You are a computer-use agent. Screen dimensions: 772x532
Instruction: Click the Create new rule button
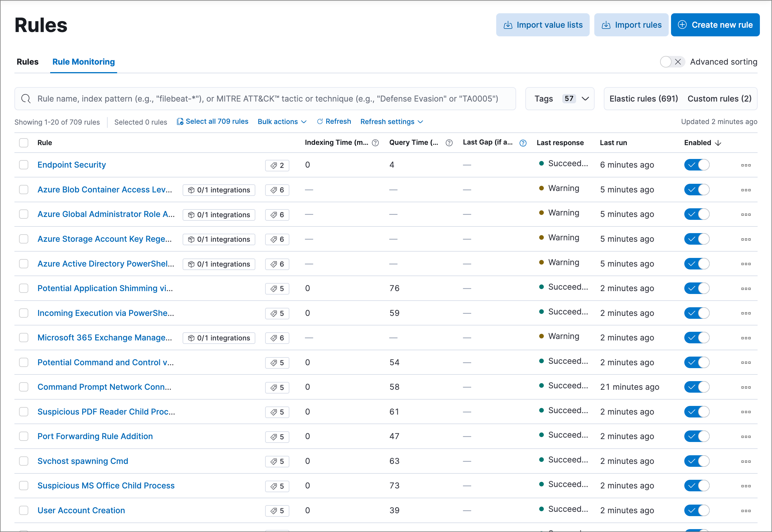[x=715, y=25]
